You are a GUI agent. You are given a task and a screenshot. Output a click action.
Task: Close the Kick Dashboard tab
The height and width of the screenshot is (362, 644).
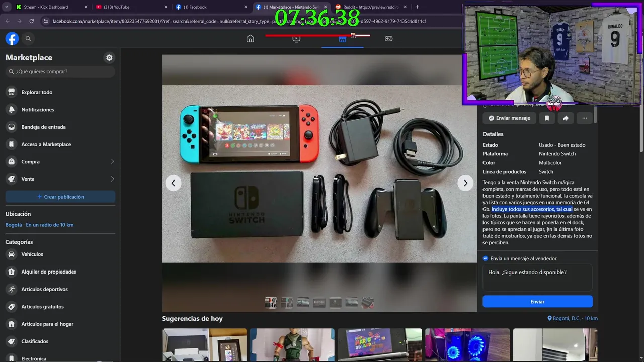[86, 7]
